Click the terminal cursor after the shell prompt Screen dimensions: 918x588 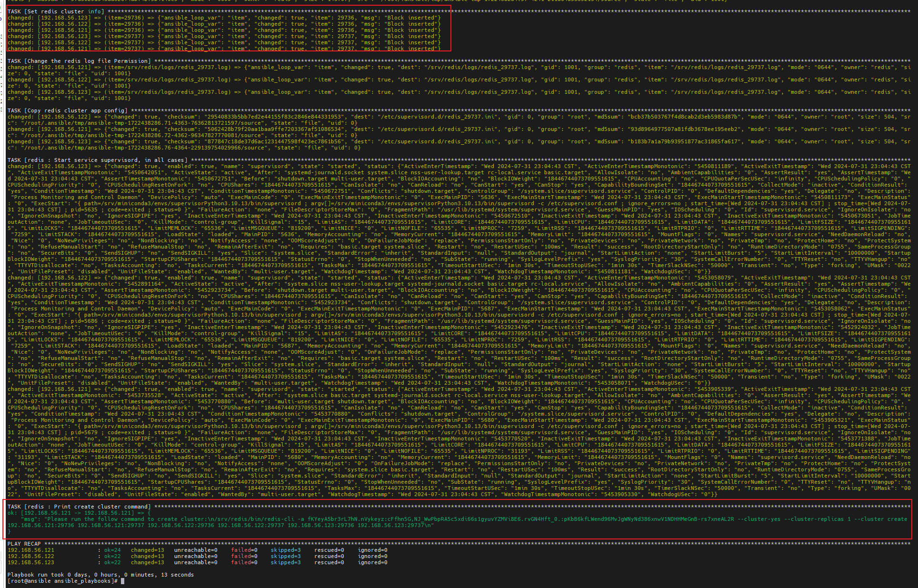click(122, 581)
